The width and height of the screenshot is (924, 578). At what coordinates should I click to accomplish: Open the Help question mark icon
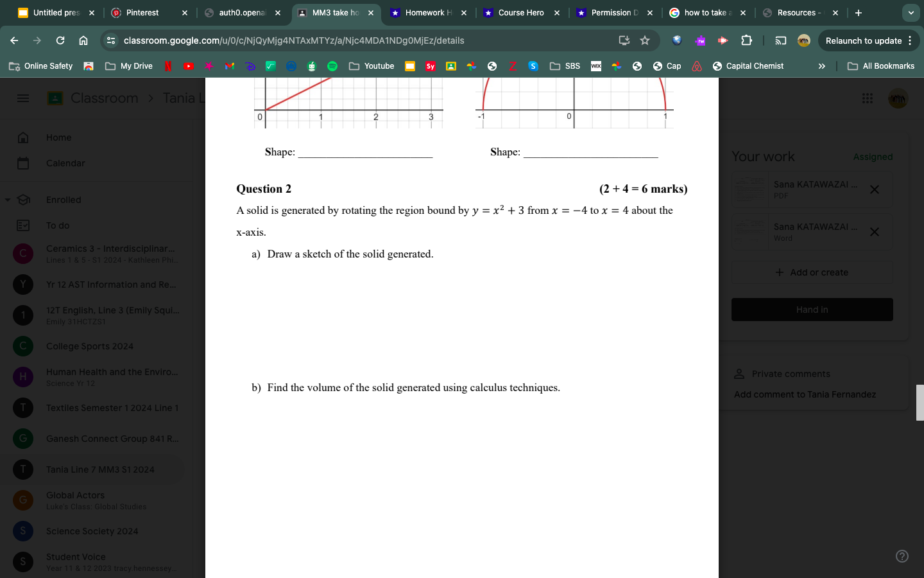click(x=902, y=555)
